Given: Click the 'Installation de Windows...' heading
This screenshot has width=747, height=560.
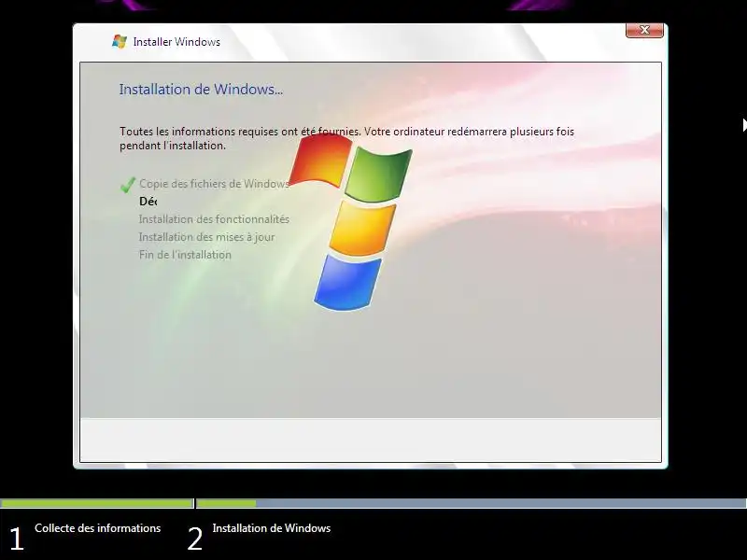Looking at the screenshot, I should coord(201,89).
